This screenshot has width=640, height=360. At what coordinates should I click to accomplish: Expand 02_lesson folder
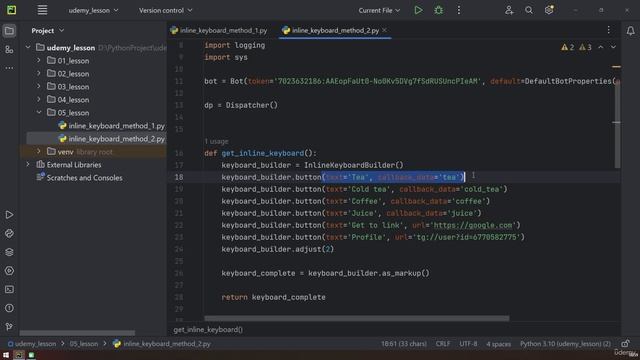point(39,73)
